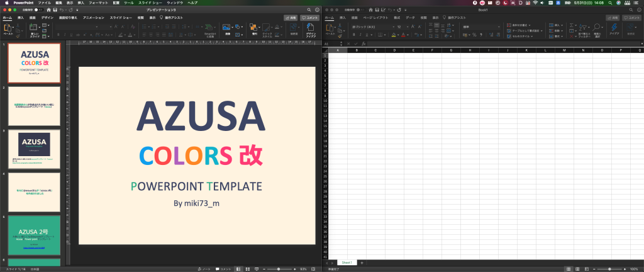Click the Paste (ペースト) icon in PowerPoint
644x272 pixels.
tap(8, 28)
